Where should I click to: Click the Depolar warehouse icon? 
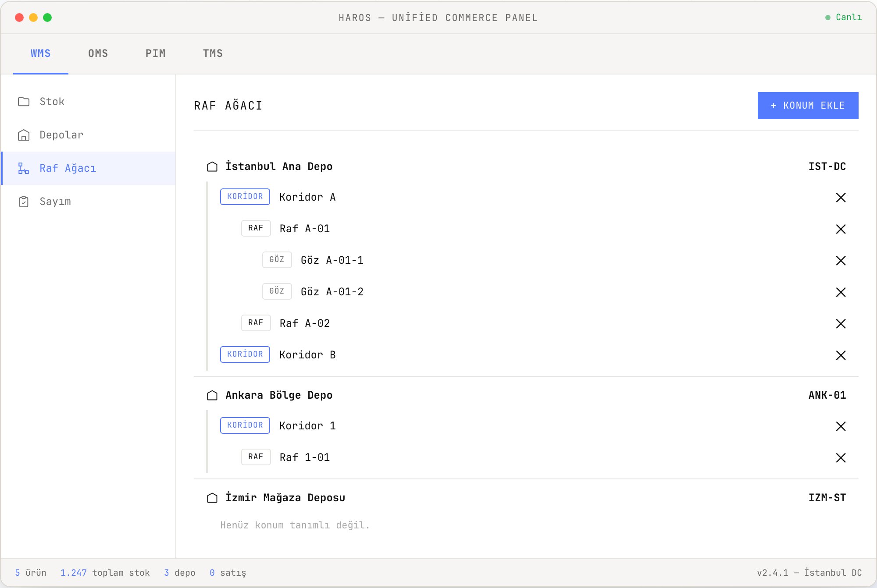(24, 135)
